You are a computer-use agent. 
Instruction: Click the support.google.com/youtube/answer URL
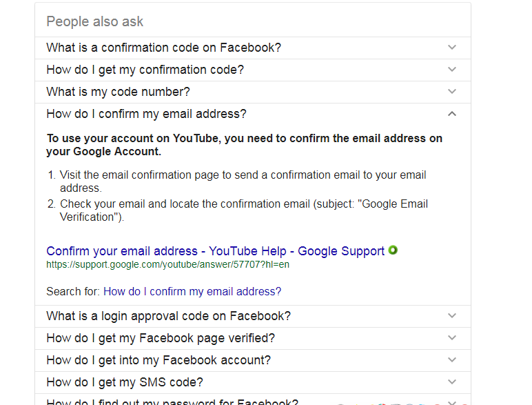168,265
